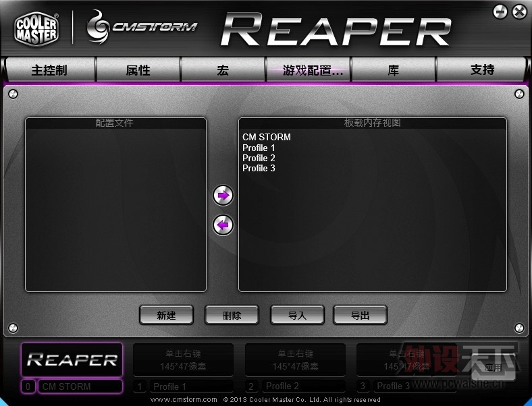
Task: Click the right arrow transfer icon
Action: tap(223, 196)
